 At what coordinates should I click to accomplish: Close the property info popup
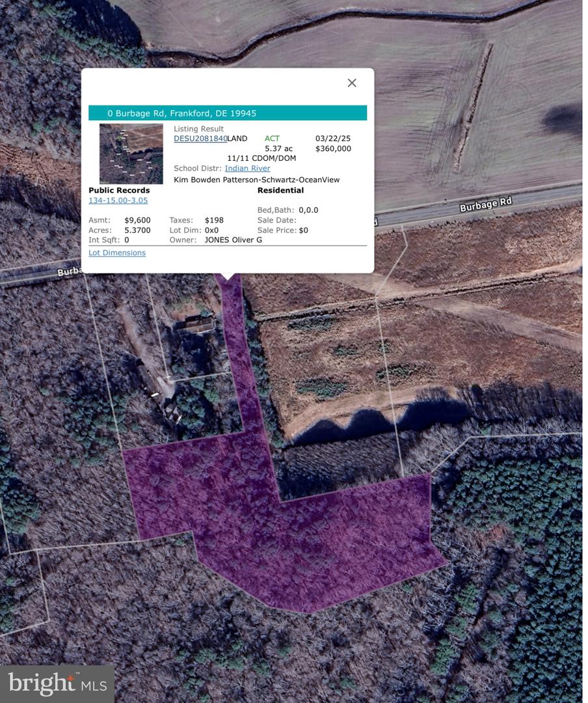coord(352,83)
